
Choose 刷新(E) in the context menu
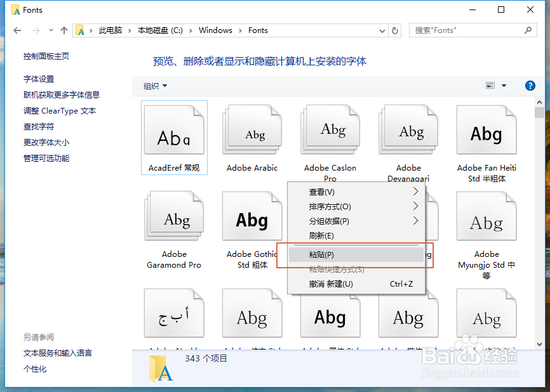[356, 236]
